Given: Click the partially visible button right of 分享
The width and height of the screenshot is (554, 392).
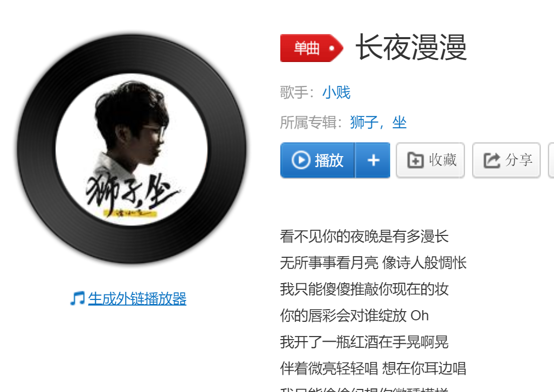Looking at the screenshot, I should (551, 160).
